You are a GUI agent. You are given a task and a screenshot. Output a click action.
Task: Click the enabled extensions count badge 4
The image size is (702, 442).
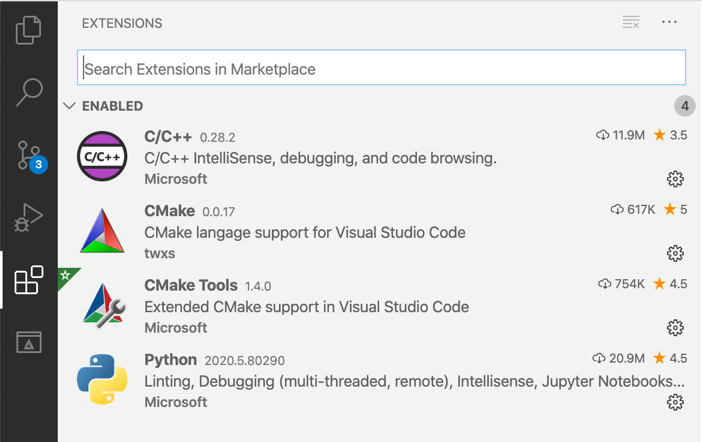click(685, 106)
